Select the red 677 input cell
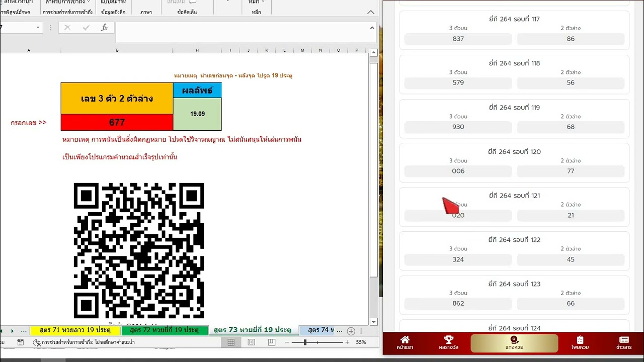Viewport: 644px width, 362px height. coord(117,122)
